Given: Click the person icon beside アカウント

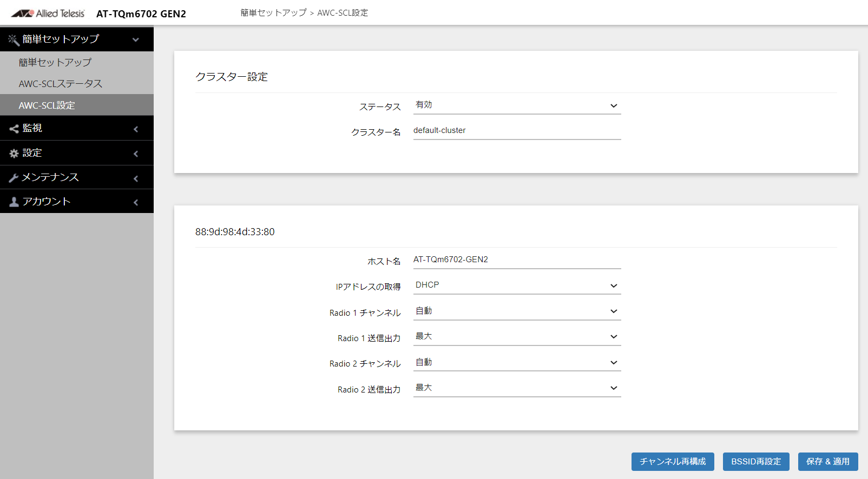Looking at the screenshot, I should (14, 202).
